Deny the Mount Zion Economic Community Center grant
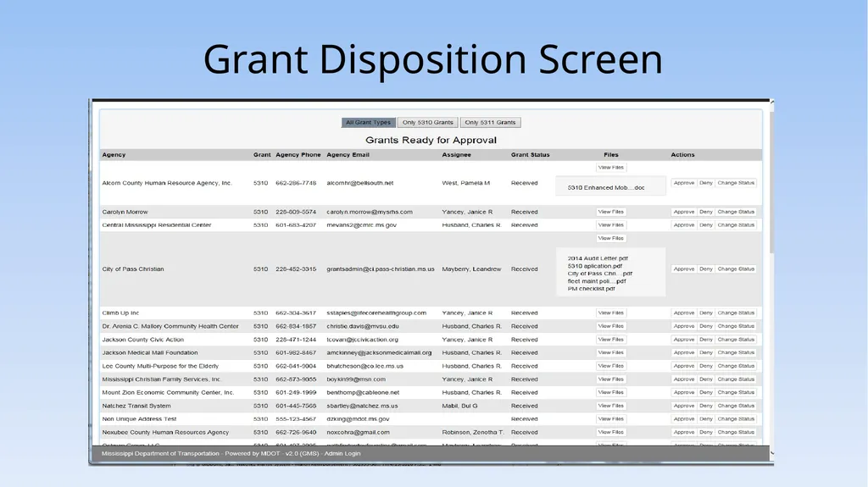 point(705,392)
